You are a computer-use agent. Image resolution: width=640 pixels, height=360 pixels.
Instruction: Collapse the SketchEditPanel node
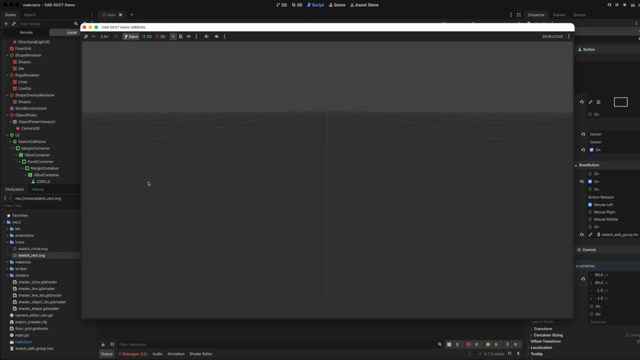pos(10,142)
